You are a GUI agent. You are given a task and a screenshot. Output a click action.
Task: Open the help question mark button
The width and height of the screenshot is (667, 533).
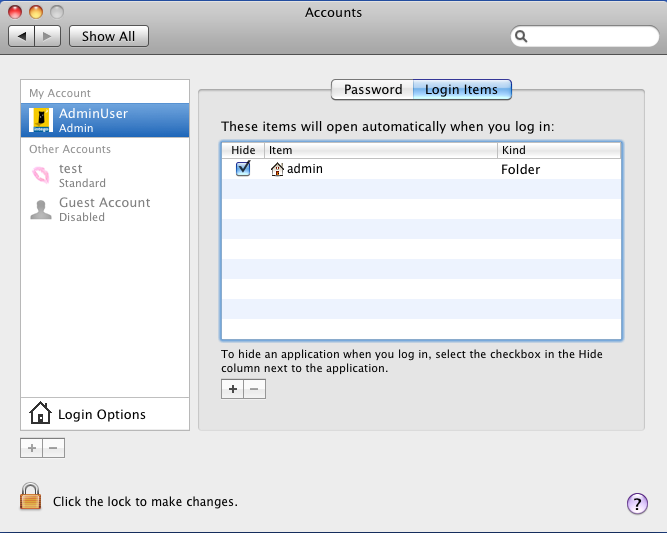coord(637,503)
